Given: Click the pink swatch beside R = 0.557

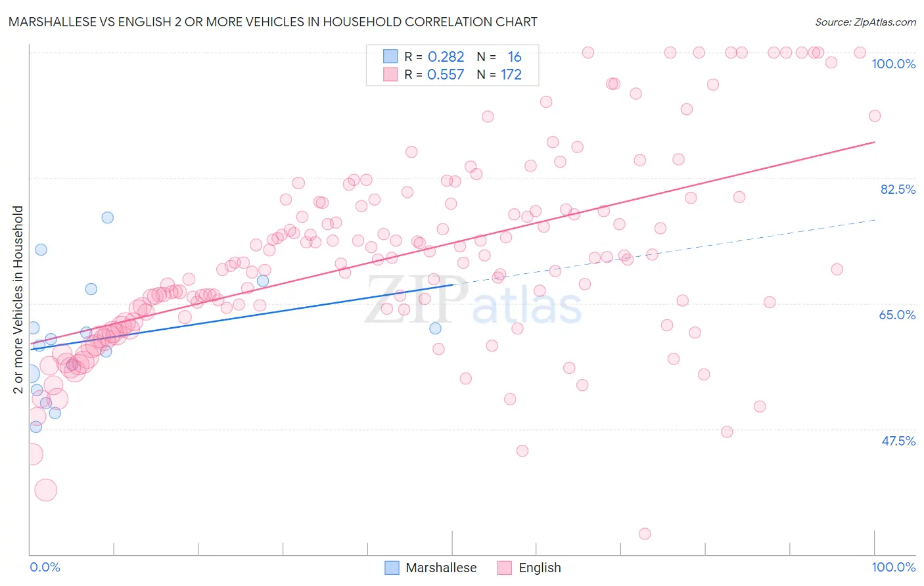Looking at the screenshot, I should click(390, 74).
